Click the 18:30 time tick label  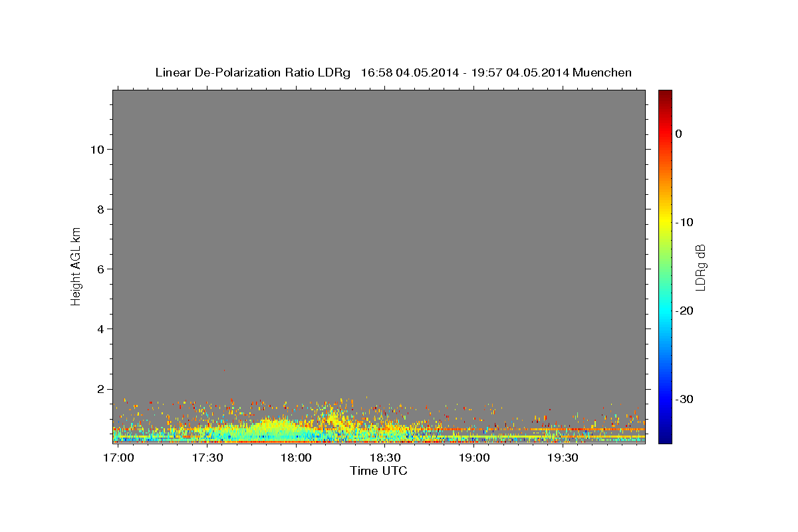[385, 458]
